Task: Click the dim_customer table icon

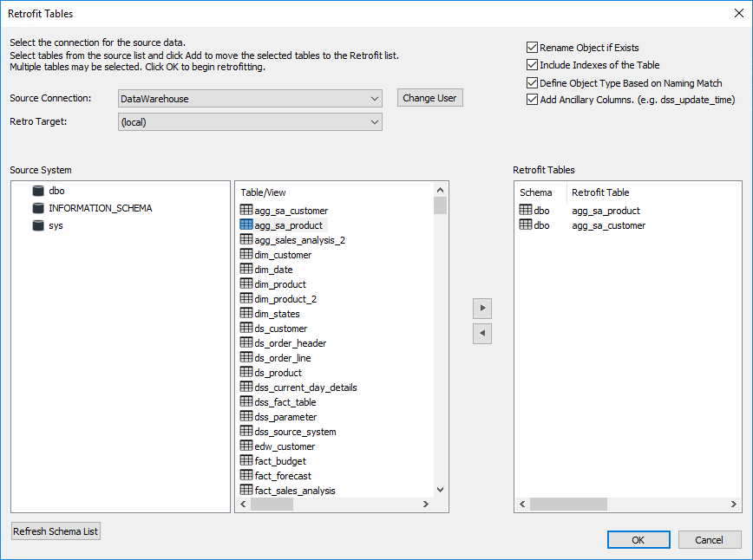Action: coord(246,255)
